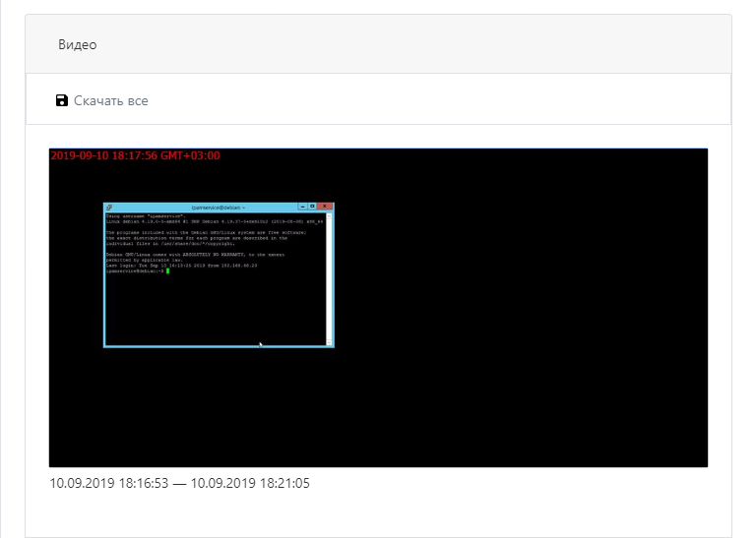The width and height of the screenshot is (756, 538).
Task: Click the mouse pointer shown in the video
Action: tap(260, 344)
